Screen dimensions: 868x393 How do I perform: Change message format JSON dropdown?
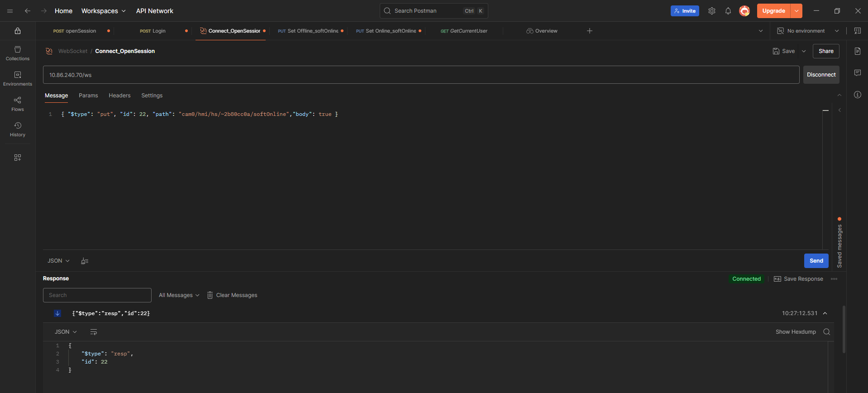[59, 261]
